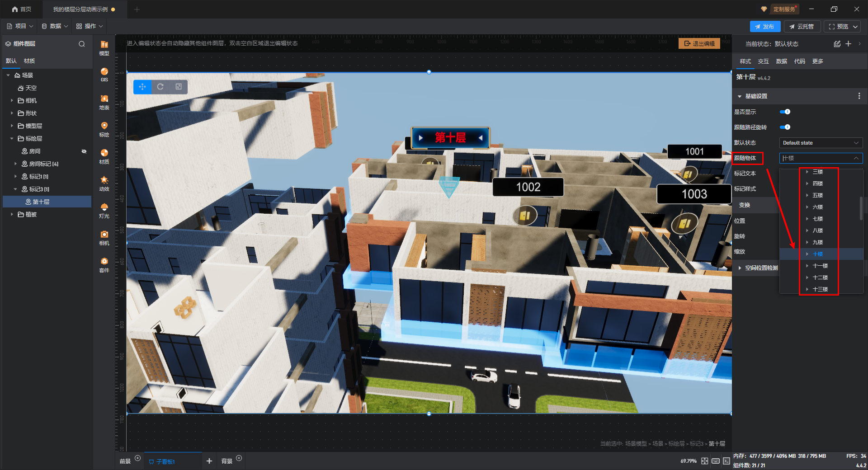Toggle the 跟随路径旋转 switch
This screenshot has width=868, height=470.
(785, 127)
